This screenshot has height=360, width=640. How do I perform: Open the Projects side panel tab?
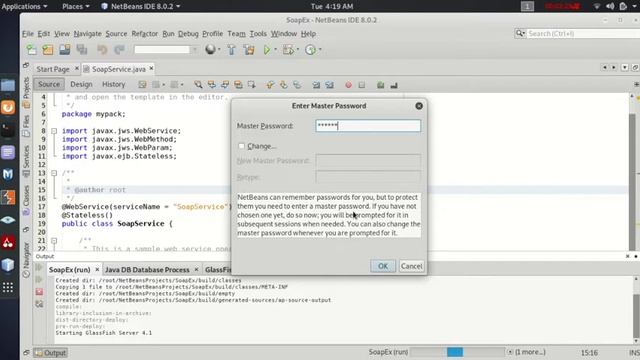coord(27,93)
